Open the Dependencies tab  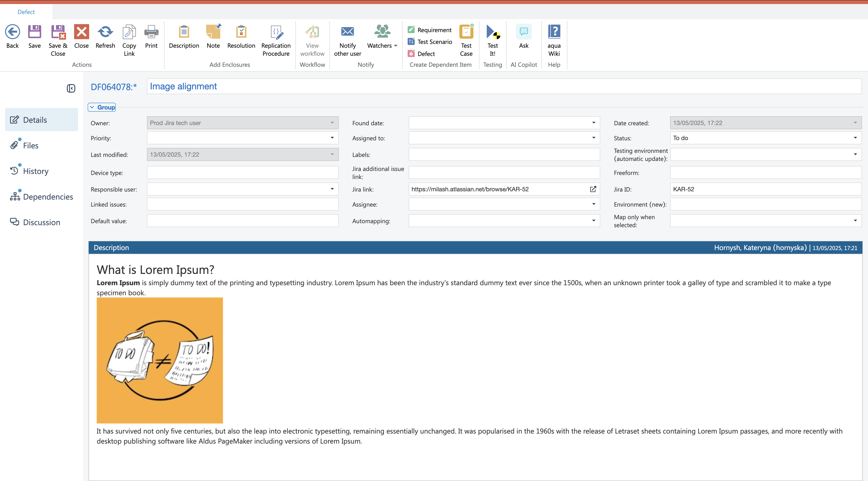tap(47, 197)
